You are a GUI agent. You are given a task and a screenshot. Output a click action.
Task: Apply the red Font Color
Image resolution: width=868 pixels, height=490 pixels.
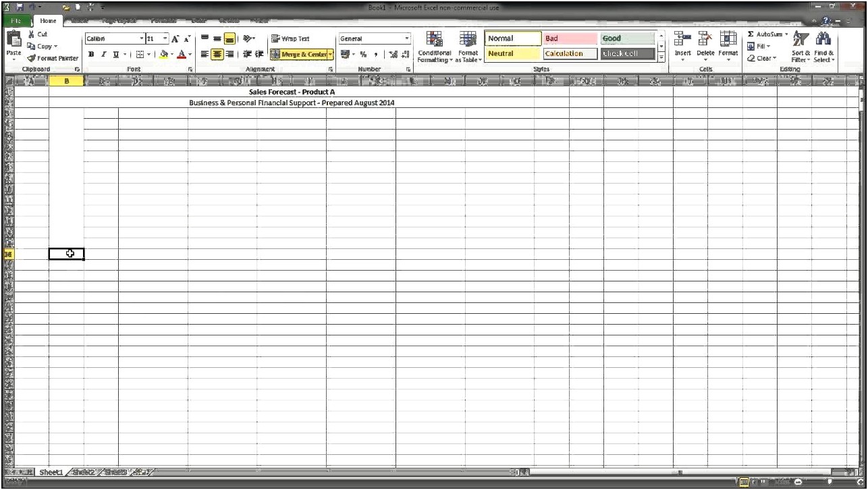click(x=181, y=55)
